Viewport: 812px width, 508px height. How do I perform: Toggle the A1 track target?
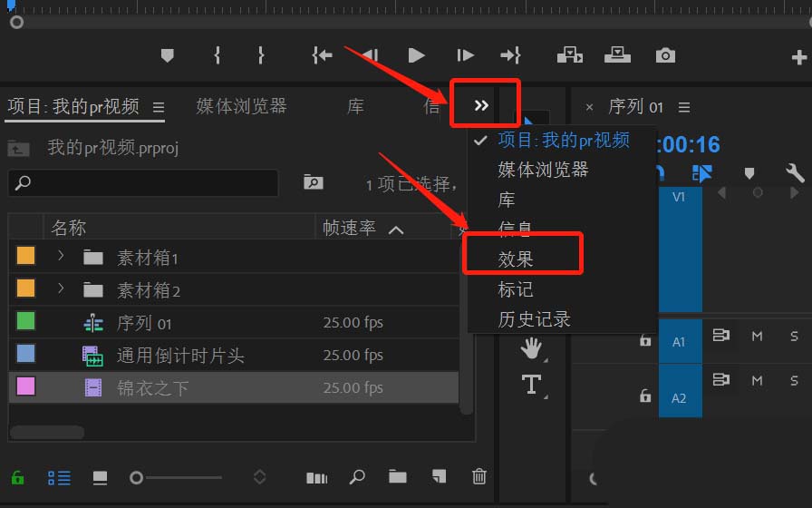680,342
